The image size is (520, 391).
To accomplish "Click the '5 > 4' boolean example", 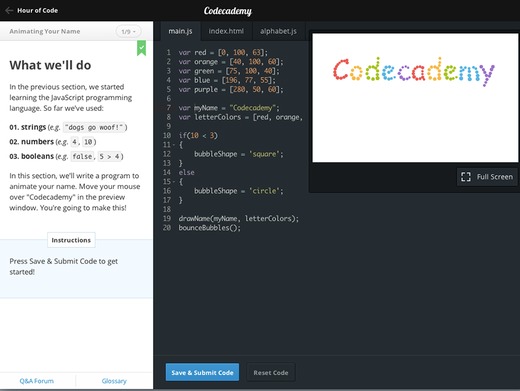I will coord(109,156).
